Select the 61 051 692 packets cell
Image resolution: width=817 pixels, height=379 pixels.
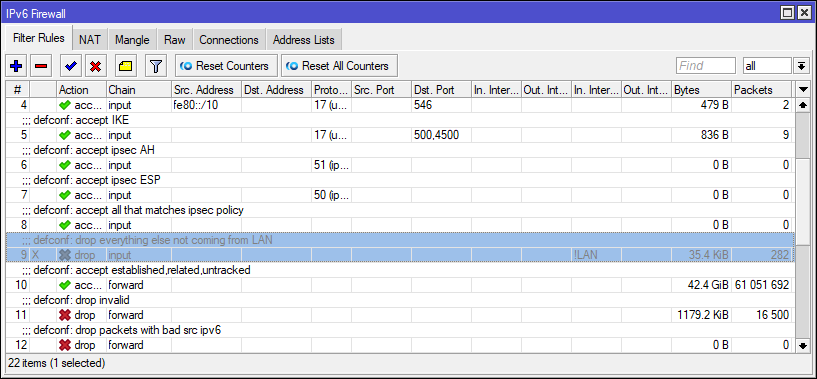761,285
